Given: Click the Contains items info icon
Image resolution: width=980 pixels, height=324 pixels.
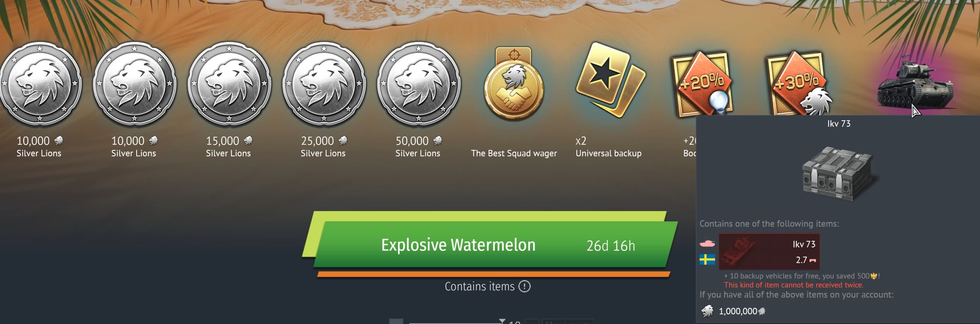Looking at the screenshot, I should [524, 286].
